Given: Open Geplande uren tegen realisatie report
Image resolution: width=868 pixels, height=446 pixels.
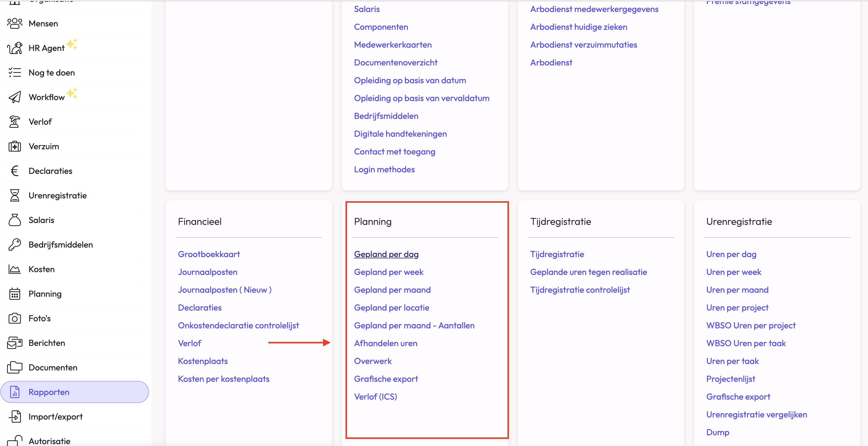Looking at the screenshot, I should coord(588,272).
